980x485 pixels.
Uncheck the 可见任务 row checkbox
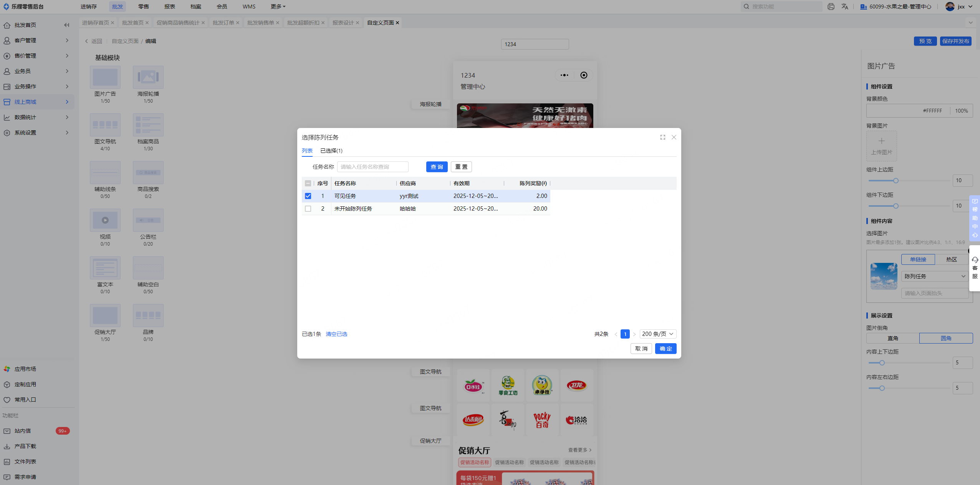tap(308, 196)
